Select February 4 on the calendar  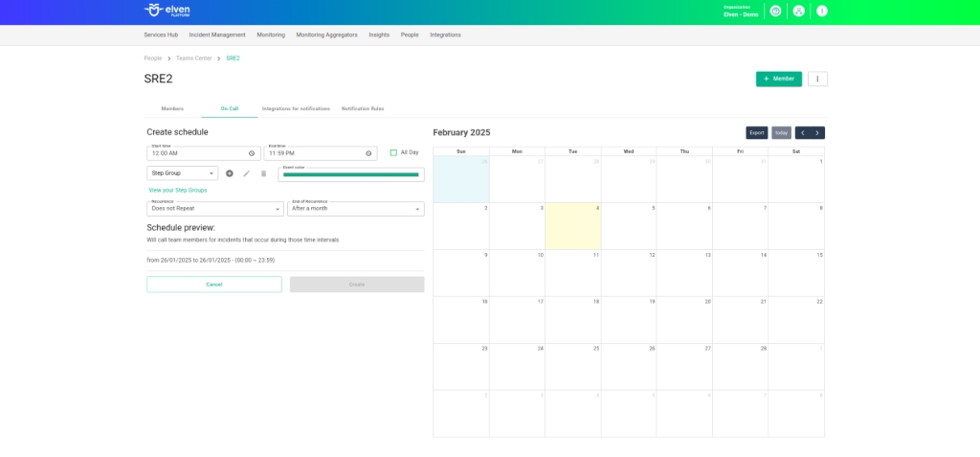[573, 226]
